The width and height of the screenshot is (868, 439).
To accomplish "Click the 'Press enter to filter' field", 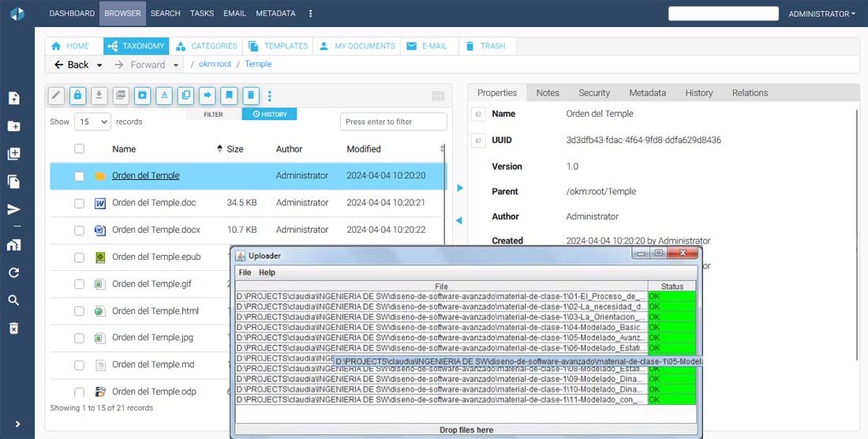I will click(x=393, y=122).
